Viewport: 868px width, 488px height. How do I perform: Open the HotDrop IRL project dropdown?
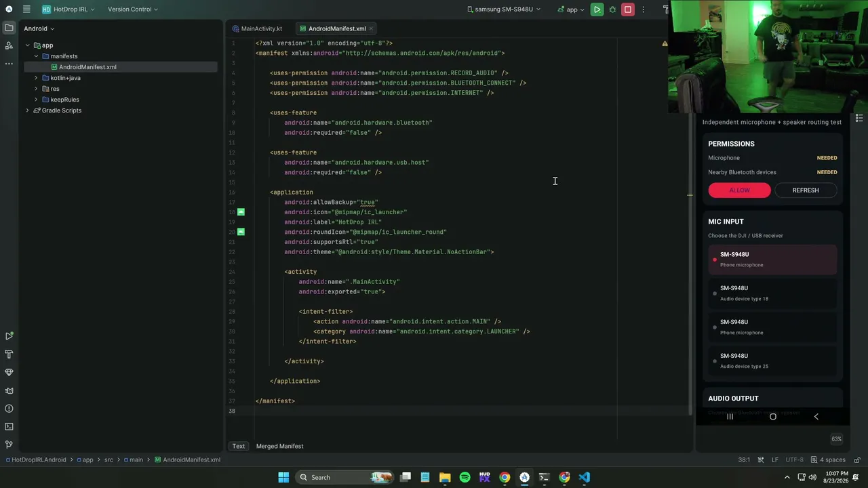[68, 9]
